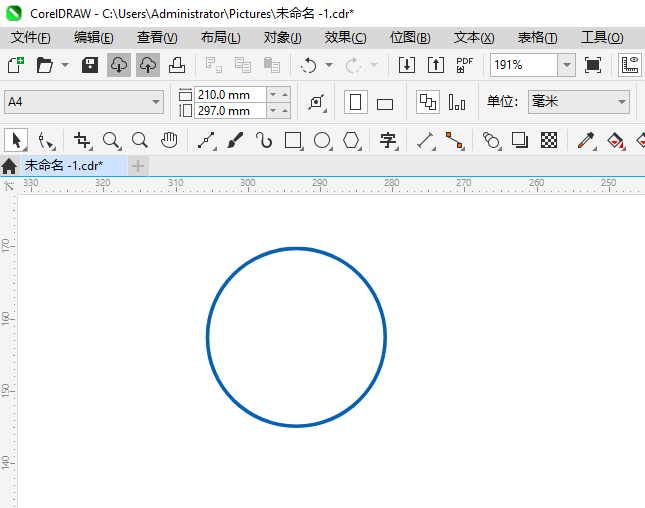Undo the last action
This screenshot has width=645, height=508.
[309, 65]
